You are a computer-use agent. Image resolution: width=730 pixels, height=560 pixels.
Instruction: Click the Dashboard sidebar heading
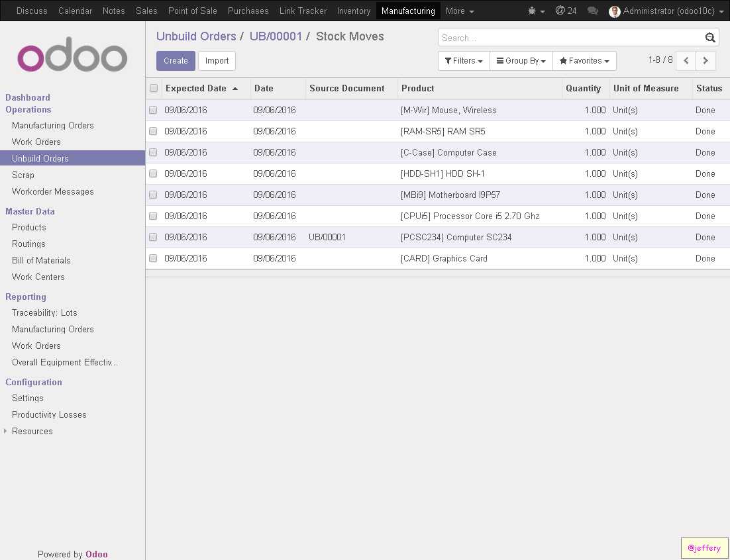click(27, 97)
